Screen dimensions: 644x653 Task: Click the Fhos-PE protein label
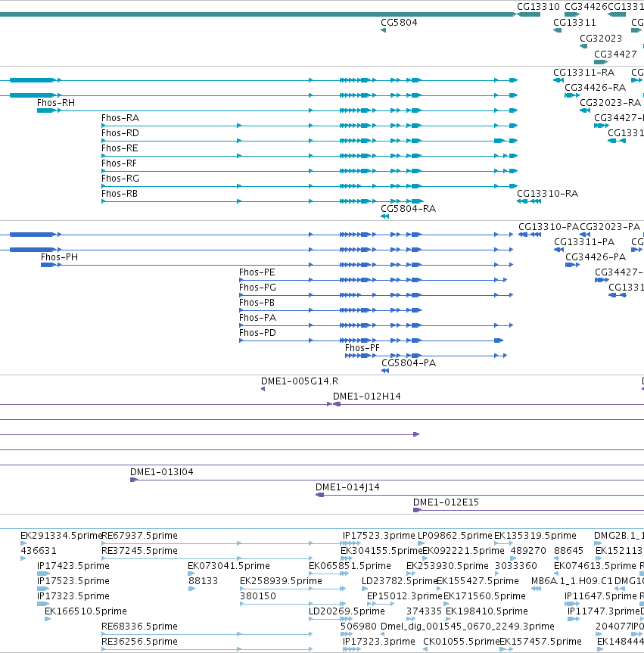pyautogui.click(x=257, y=272)
